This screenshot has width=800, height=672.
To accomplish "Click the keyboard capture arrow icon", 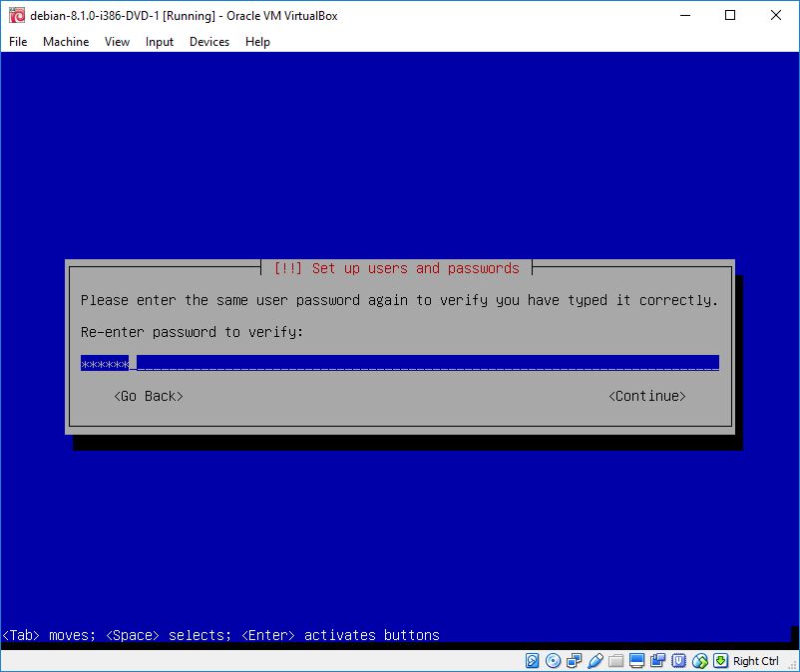I will click(720, 661).
